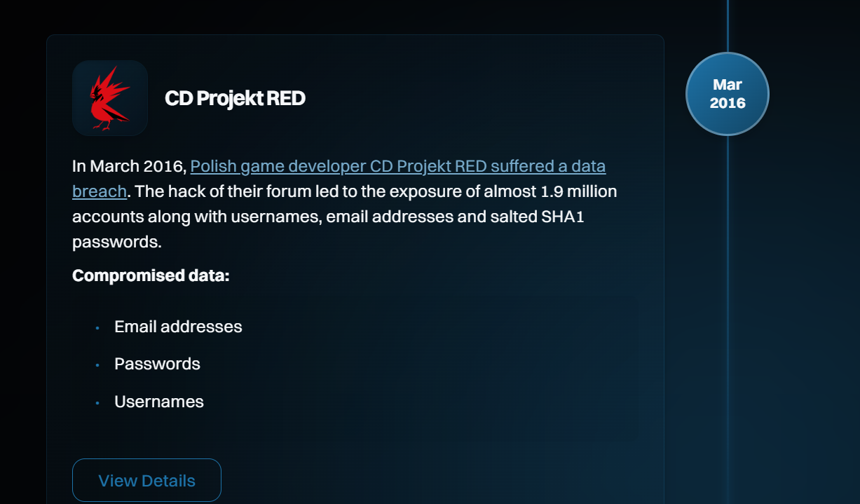Image resolution: width=860 pixels, height=504 pixels.
Task: Select the CD Projekt RED card title
Action: (235, 98)
